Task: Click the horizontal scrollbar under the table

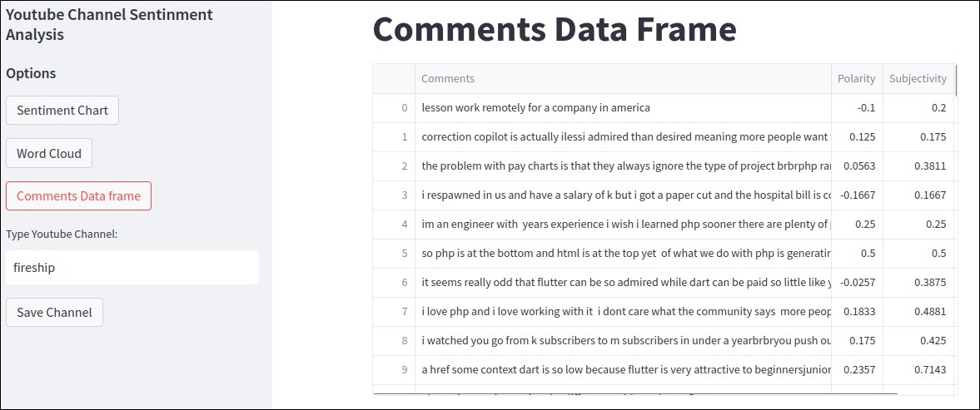Action: point(633,393)
